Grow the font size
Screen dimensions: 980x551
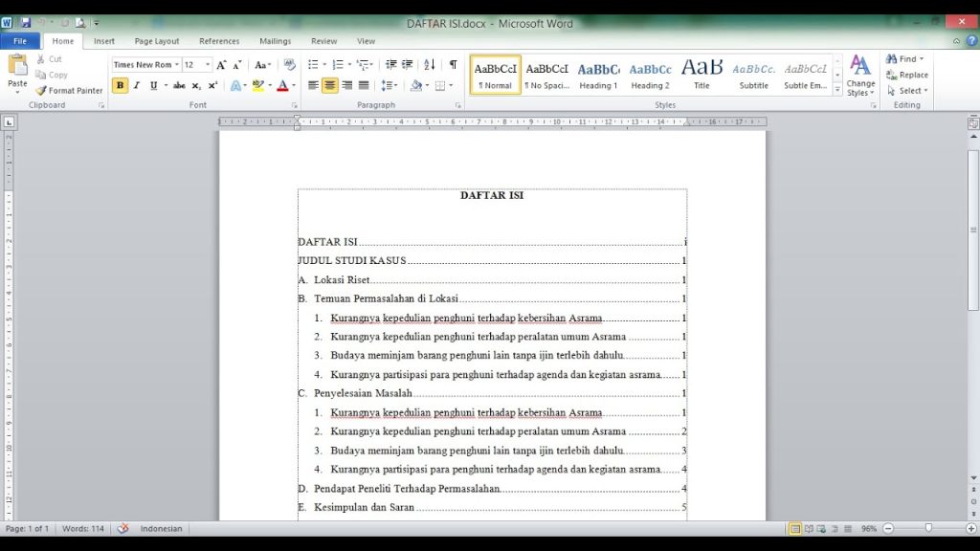tap(221, 64)
